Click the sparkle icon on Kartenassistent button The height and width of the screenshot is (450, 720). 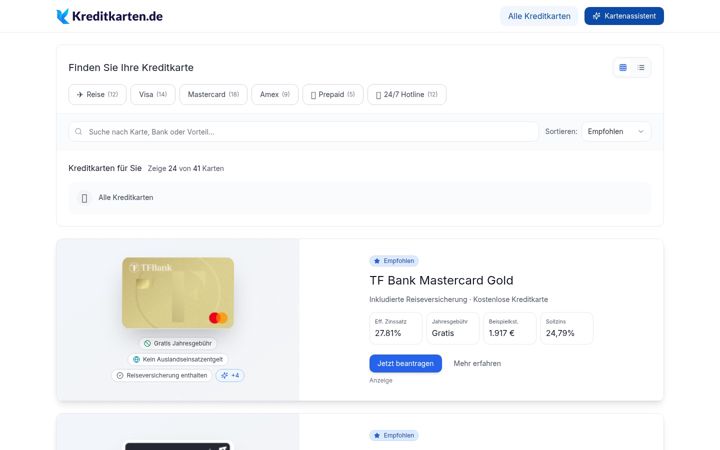point(596,16)
